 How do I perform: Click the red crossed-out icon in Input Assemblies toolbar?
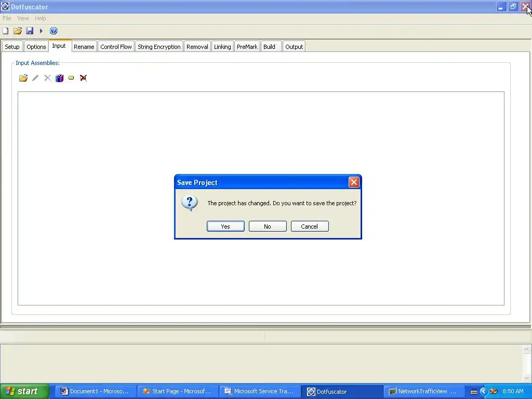tap(83, 78)
